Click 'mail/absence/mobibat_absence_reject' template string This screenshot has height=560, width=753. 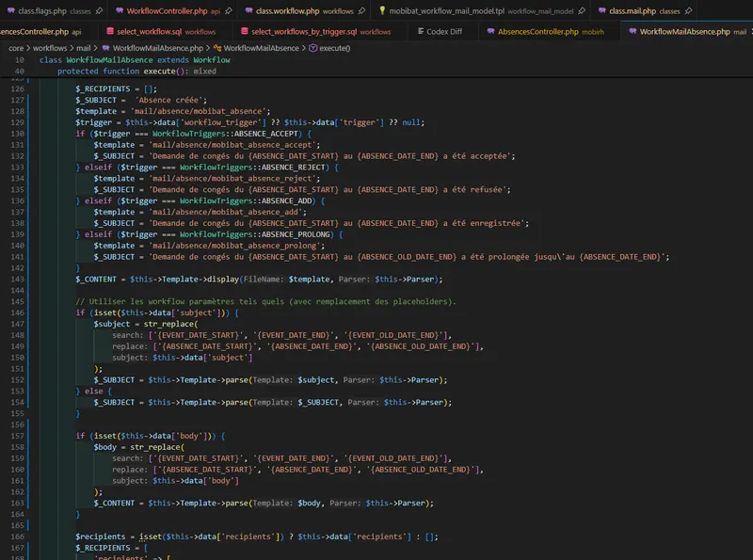pyautogui.click(x=232, y=178)
